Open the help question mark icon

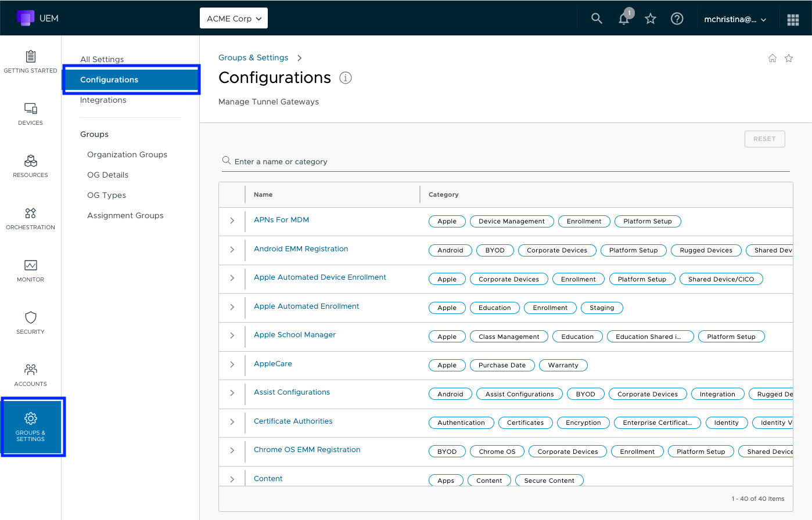(x=677, y=19)
